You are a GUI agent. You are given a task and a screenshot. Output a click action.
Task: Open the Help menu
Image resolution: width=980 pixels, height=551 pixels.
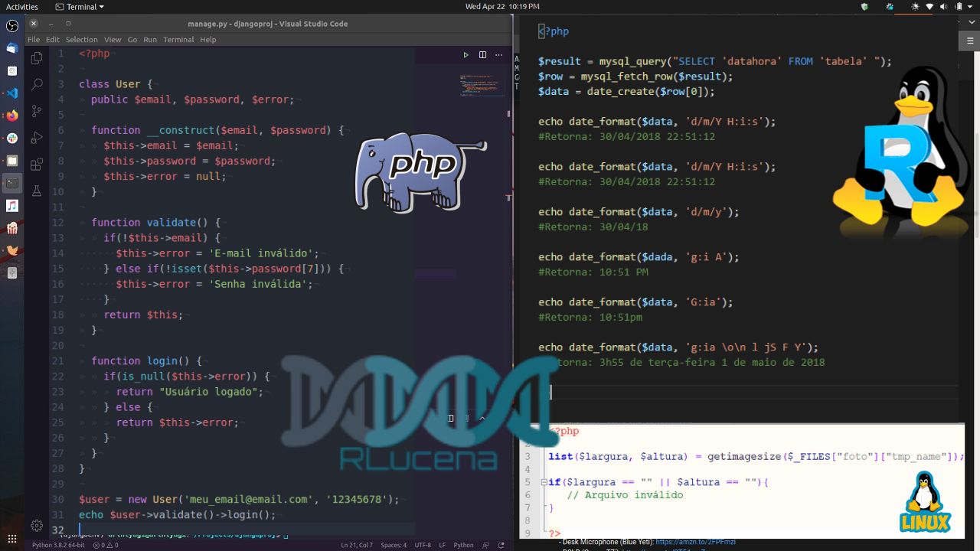208,40
